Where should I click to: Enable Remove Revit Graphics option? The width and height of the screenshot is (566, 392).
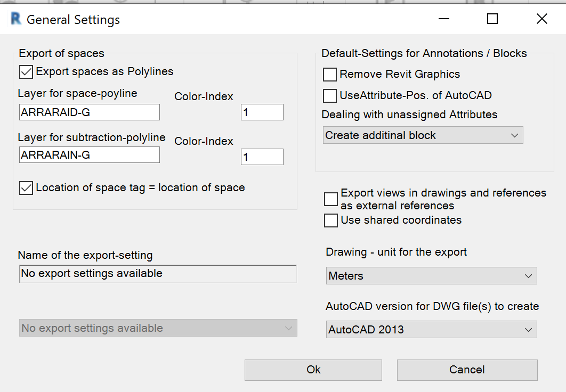(x=330, y=75)
